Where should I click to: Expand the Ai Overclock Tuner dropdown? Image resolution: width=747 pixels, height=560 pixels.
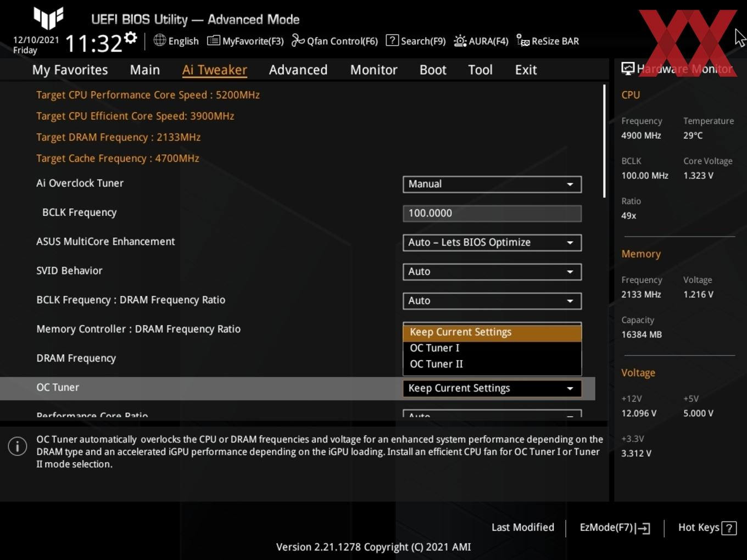(x=492, y=184)
